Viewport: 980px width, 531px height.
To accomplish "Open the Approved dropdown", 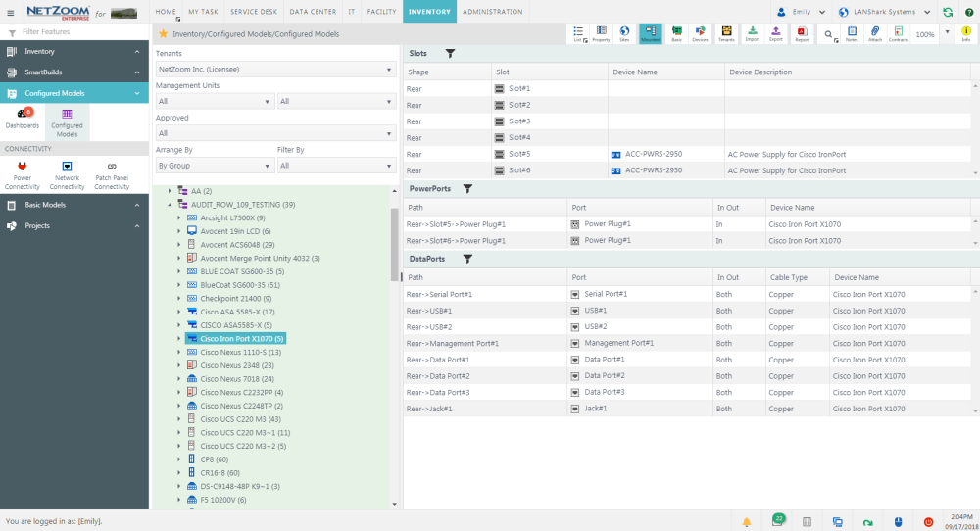I will 275,133.
